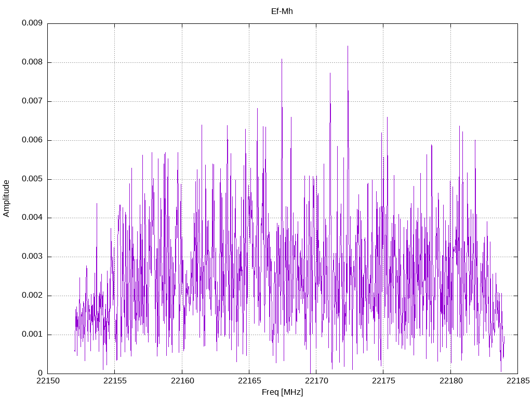Click the 'Freq [MHz]' x-axis label

282,392
